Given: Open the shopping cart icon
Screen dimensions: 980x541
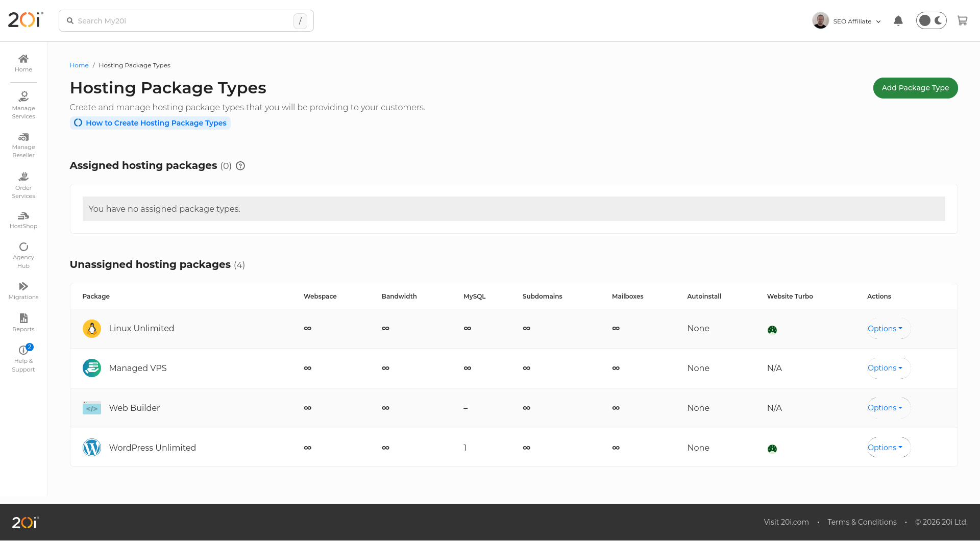Looking at the screenshot, I should tap(962, 21).
